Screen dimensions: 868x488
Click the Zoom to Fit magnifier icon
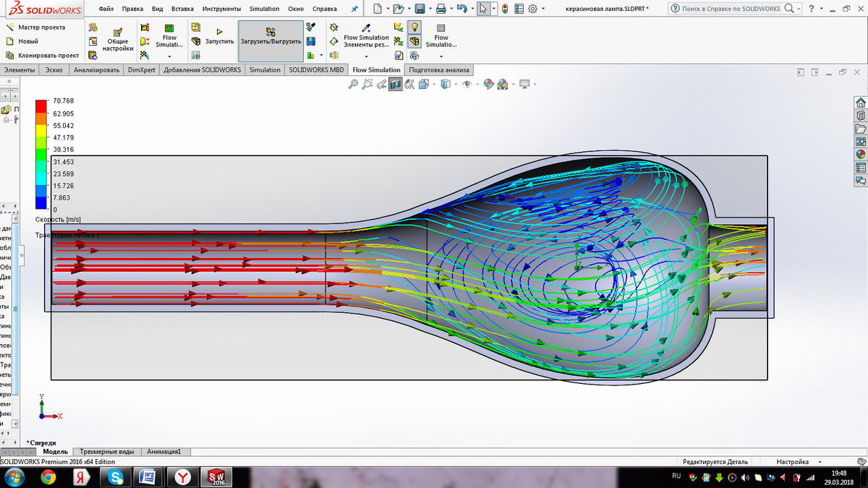(353, 84)
